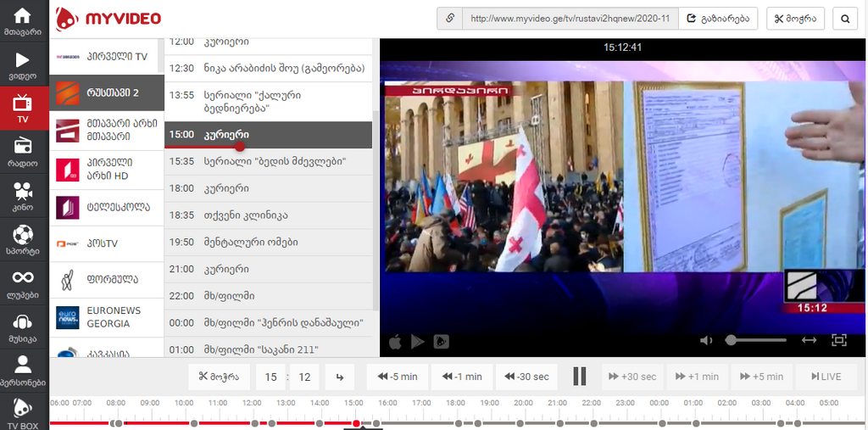This screenshot has width=868, height=430.
Task: Click the red program progress knob
Action: pyautogui.click(x=240, y=147)
